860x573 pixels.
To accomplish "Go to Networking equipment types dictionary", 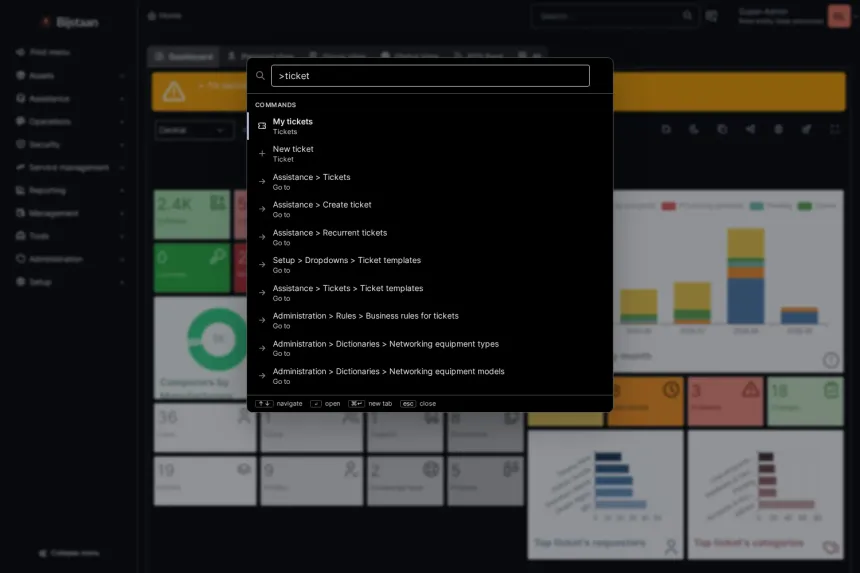I will click(x=430, y=348).
